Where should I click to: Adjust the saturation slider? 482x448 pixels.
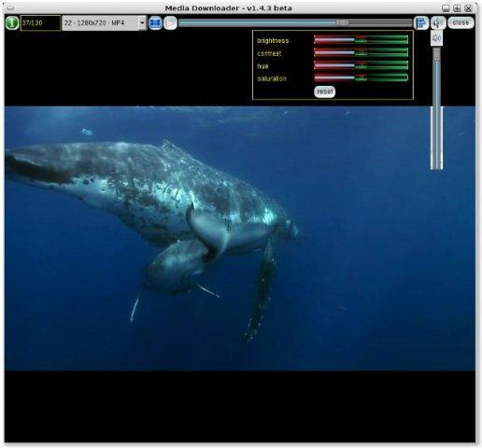point(361,77)
